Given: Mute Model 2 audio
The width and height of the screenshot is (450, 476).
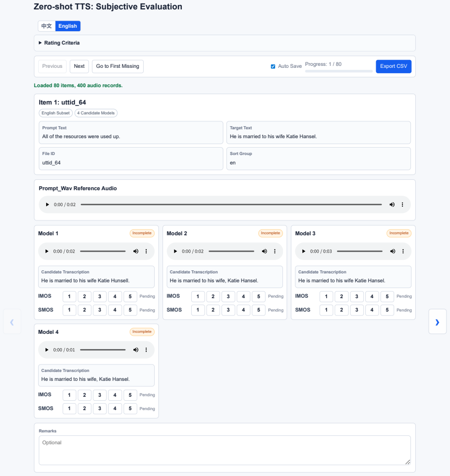Looking at the screenshot, I should [x=265, y=251].
